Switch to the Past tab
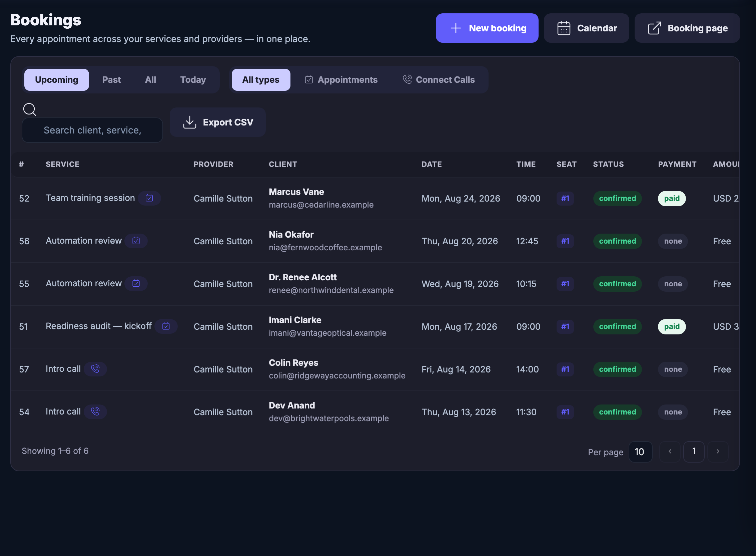The height and width of the screenshot is (556, 756). (111, 80)
